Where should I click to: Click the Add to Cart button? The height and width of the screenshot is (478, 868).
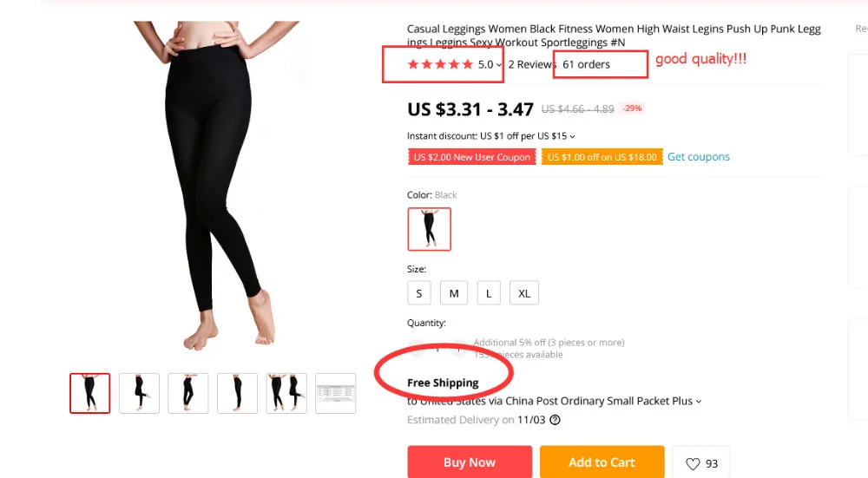click(602, 462)
